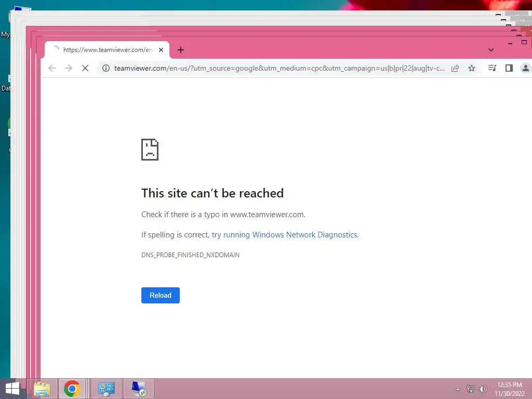Image resolution: width=532 pixels, height=399 pixels.
Task: Expand the tab search dropdown chevron
Action: click(490, 50)
